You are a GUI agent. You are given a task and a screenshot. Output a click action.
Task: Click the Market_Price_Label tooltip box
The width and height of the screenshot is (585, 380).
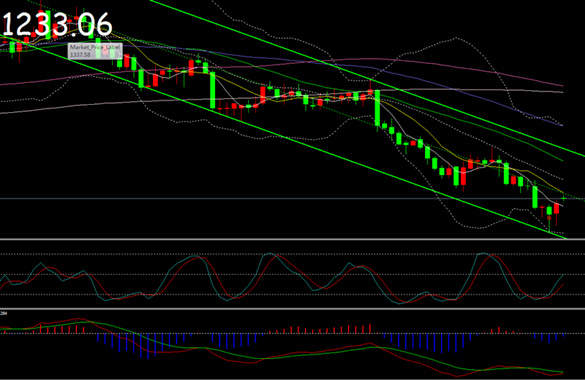coord(95,51)
